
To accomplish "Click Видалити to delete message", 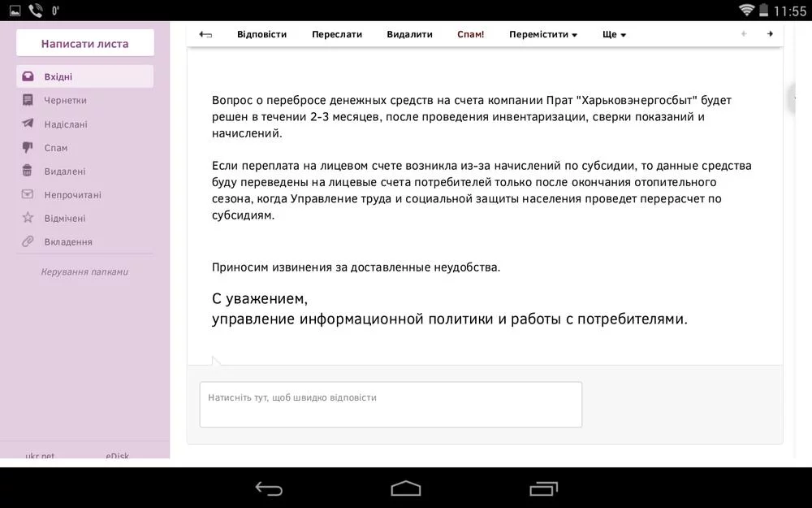I will pos(409,34).
